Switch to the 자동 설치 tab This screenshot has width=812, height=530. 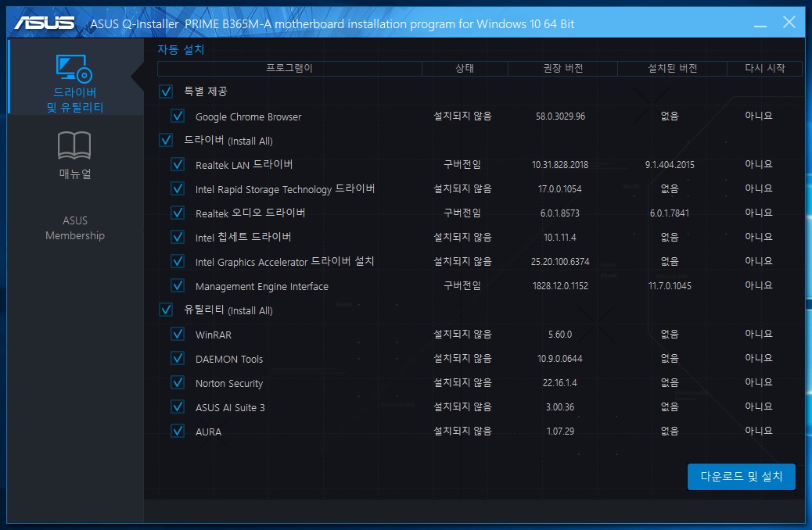pyautogui.click(x=181, y=50)
